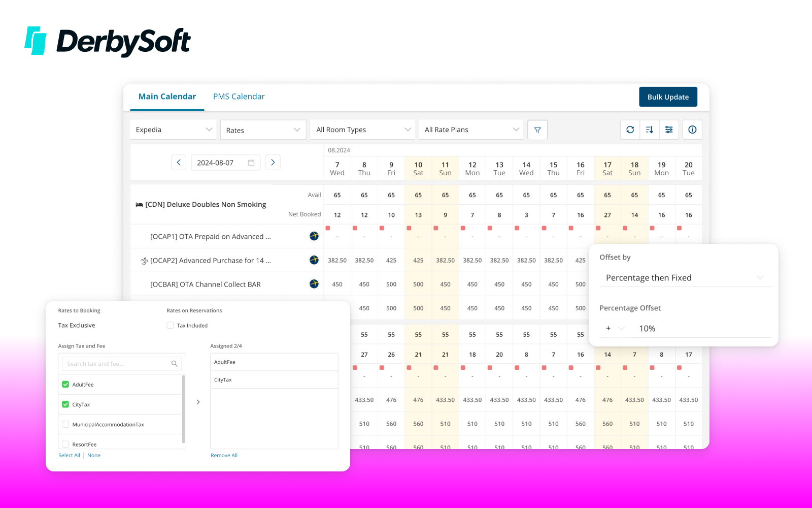Click the info circle icon

(x=692, y=130)
